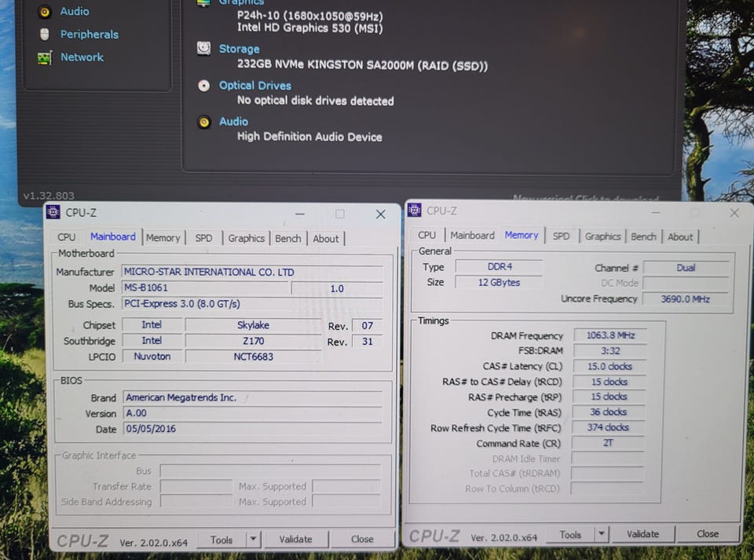
Task: Click memory Type field DDR4
Action: pos(500,267)
